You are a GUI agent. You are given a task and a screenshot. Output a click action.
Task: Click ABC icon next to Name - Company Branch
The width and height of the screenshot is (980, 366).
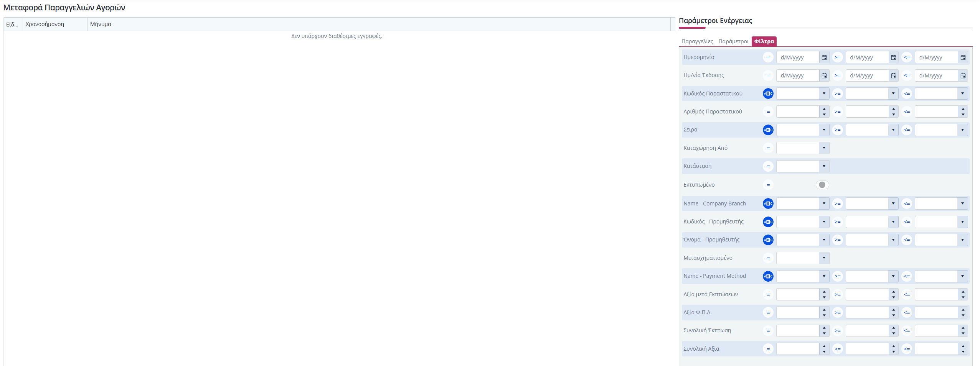768,204
